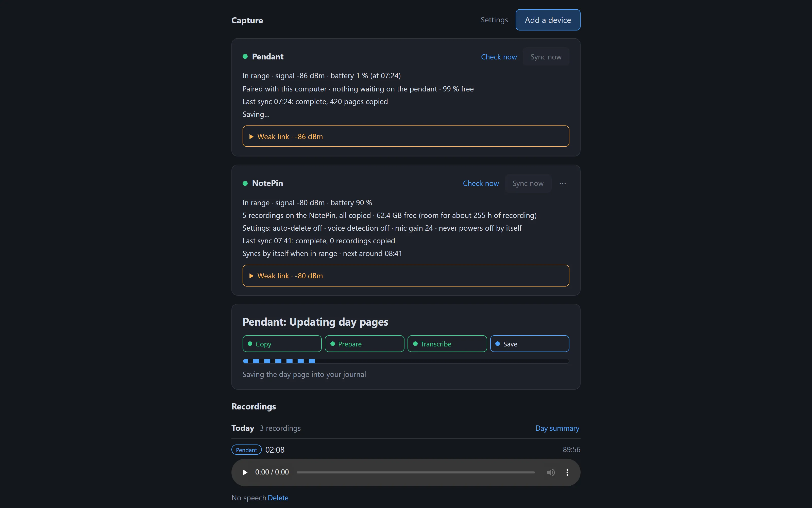Click the '5 recordings on the NotePin' line
The width and height of the screenshot is (812, 508).
pyautogui.click(x=390, y=215)
